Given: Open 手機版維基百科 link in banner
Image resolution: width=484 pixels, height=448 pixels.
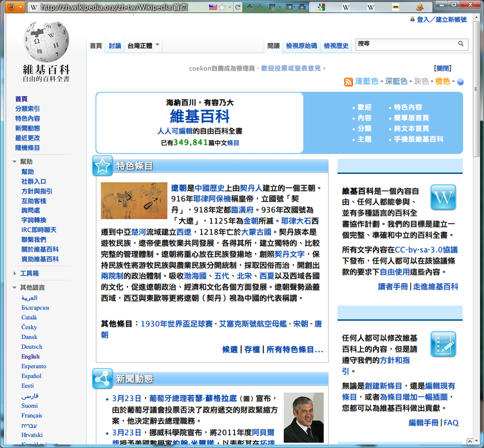Looking at the screenshot, I should click(418, 139).
